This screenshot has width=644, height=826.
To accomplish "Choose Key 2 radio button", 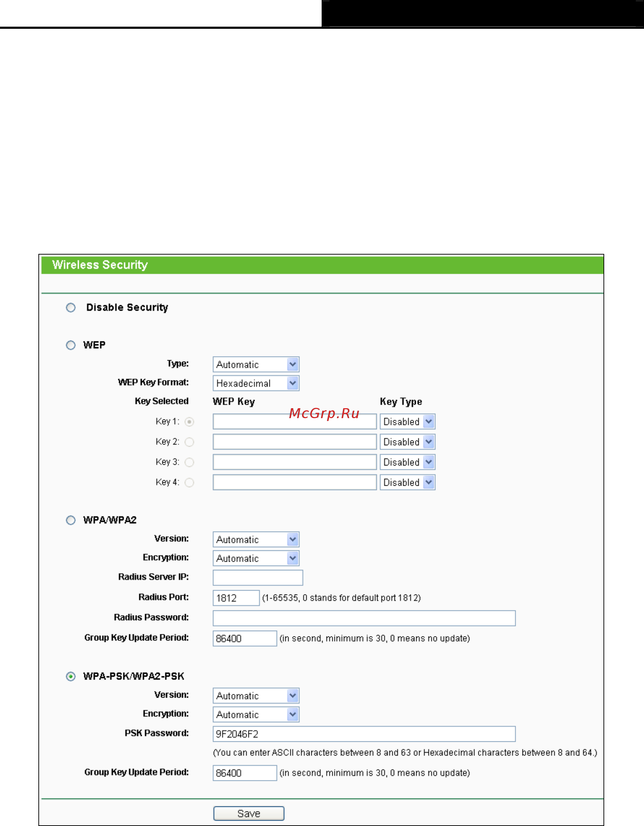I will [189, 442].
